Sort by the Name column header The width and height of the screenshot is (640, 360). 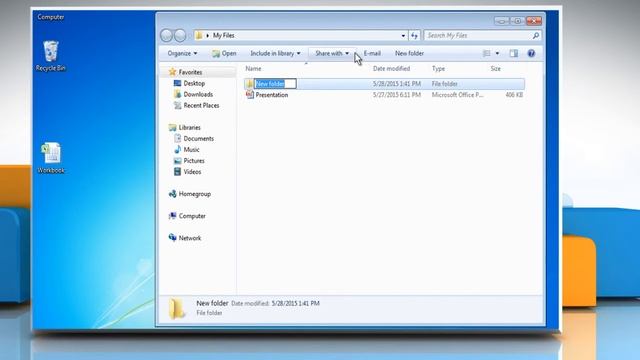pos(253,69)
